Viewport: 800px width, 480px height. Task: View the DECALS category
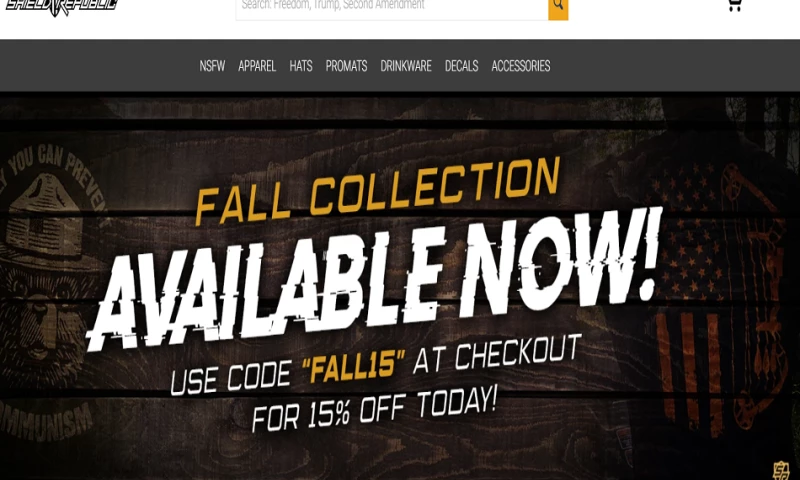462,66
